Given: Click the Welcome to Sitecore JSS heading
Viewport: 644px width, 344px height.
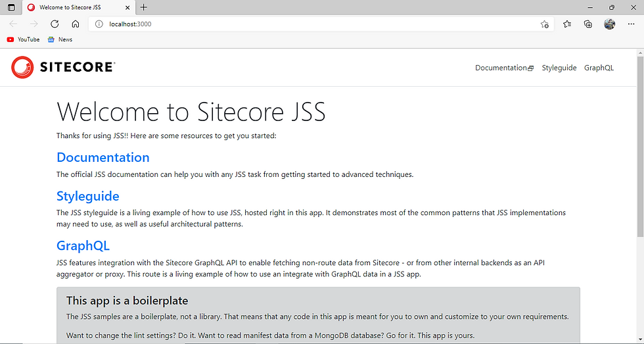Looking at the screenshot, I should [x=191, y=111].
